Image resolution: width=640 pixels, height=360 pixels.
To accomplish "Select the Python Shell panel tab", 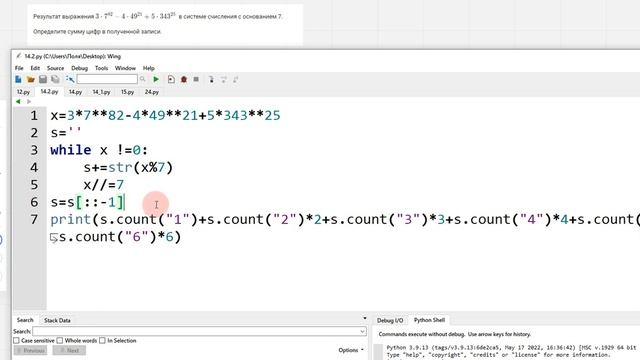I will 429,320.
